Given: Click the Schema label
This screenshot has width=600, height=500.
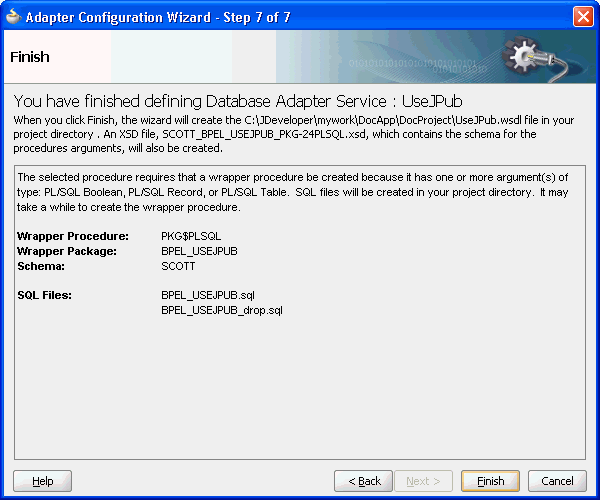Looking at the screenshot, I should pyautogui.click(x=41, y=266).
